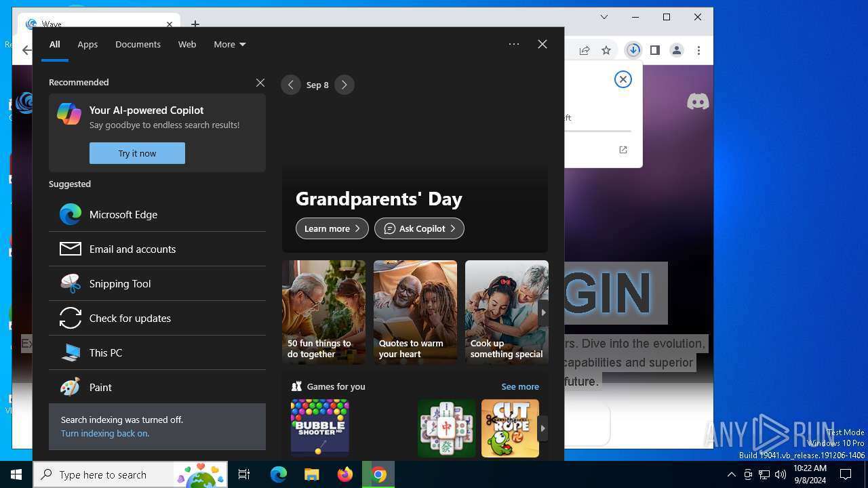Click the Ask Copilot button

419,228
